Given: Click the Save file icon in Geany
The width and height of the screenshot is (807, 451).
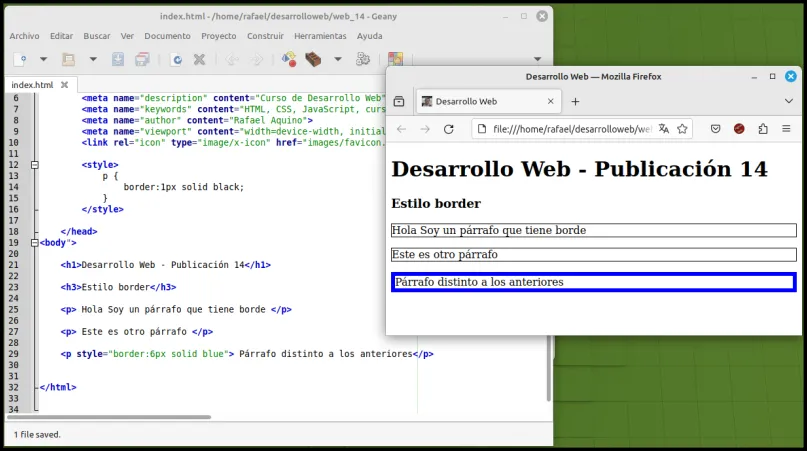Looking at the screenshot, I should point(118,60).
